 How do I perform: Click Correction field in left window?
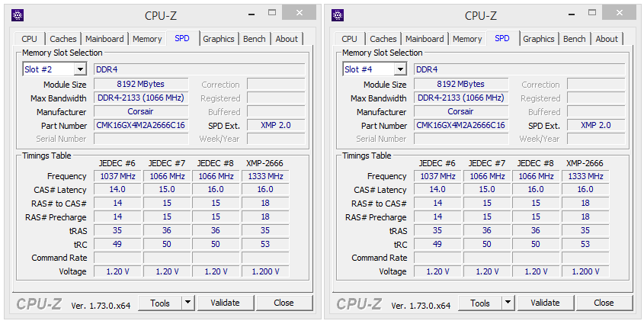pyautogui.click(x=276, y=84)
